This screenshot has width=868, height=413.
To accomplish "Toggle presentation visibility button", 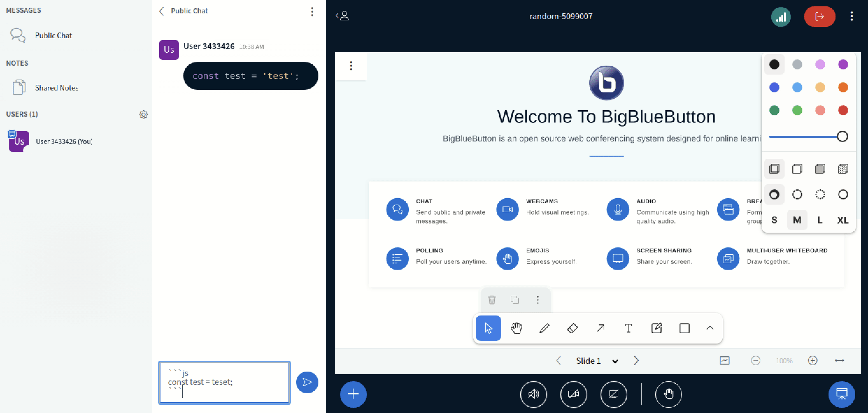I will (x=842, y=394).
